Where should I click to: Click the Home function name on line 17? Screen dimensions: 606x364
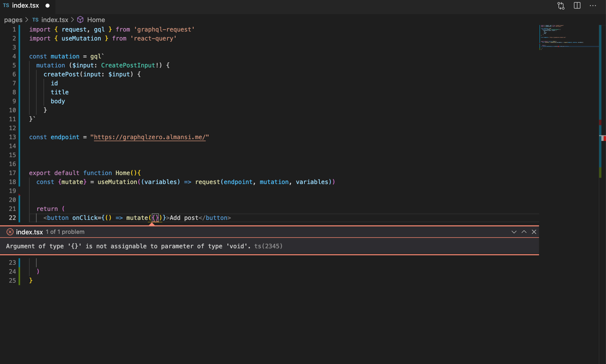click(123, 173)
